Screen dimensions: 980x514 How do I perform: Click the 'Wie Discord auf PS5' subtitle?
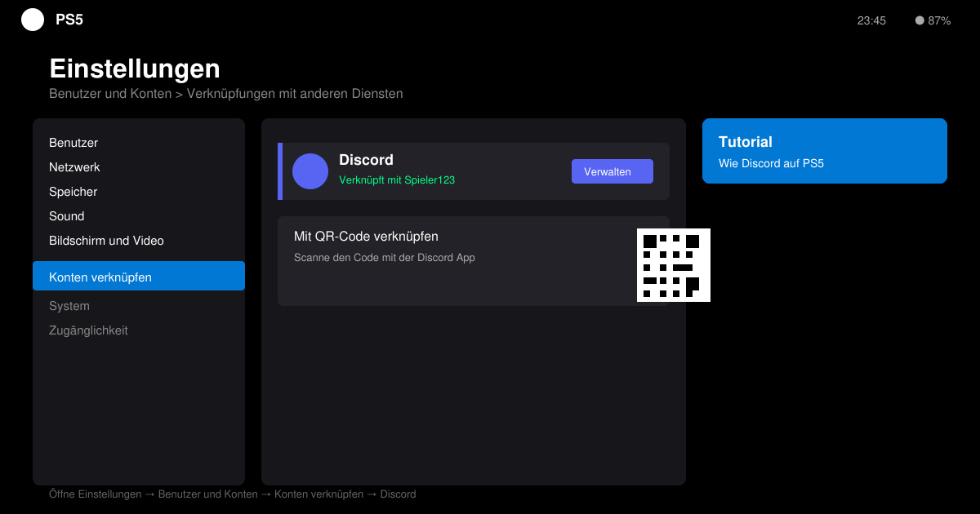pyautogui.click(x=772, y=163)
